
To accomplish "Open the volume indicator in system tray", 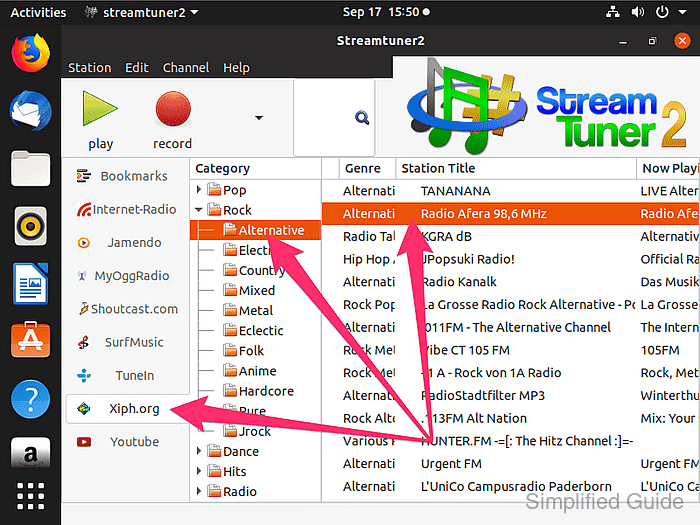I will coord(638,12).
